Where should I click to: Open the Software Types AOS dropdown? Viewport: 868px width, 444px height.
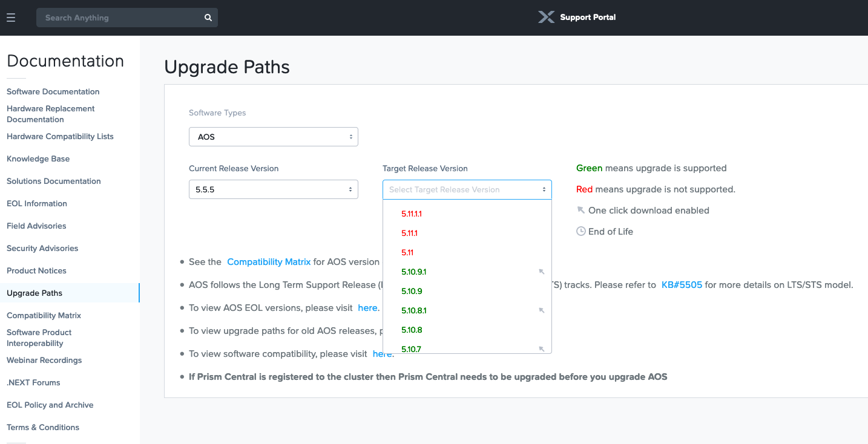click(x=274, y=137)
